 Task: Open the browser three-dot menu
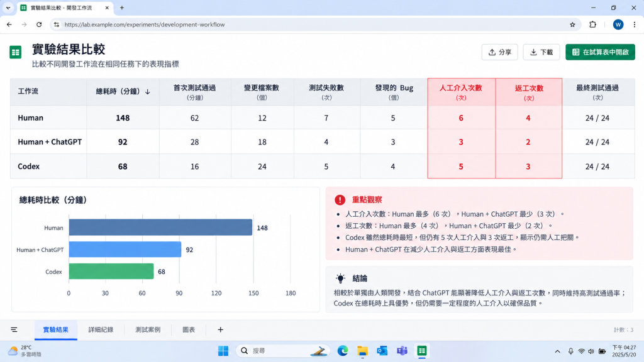[635, 25]
